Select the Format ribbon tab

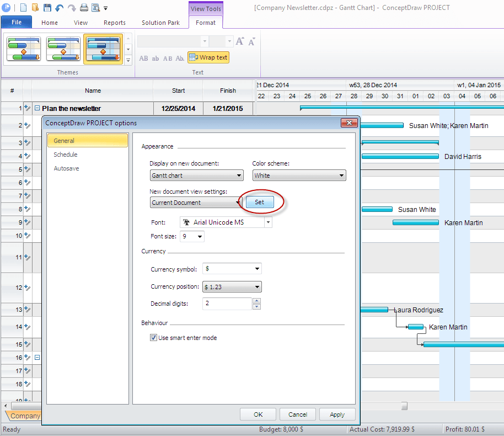(x=206, y=23)
